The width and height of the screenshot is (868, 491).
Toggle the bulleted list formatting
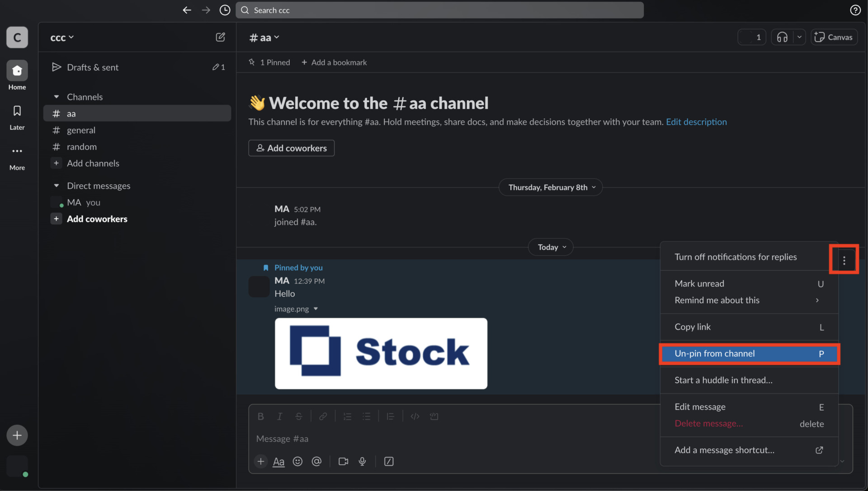pyautogui.click(x=367, y=416)
